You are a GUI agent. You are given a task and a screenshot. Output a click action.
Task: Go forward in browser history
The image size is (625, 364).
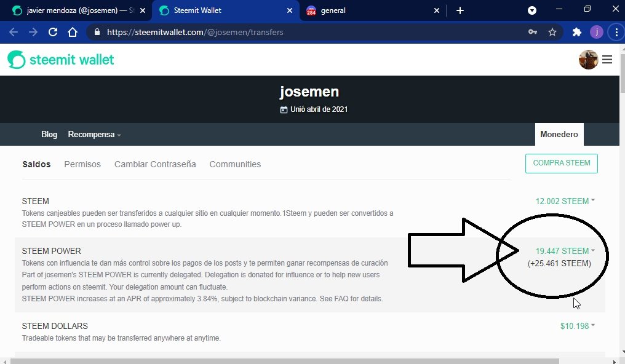(x=33, y=32)
